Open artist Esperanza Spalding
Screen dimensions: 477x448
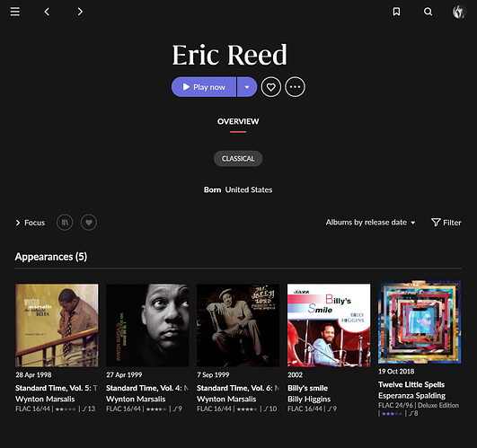411,396
